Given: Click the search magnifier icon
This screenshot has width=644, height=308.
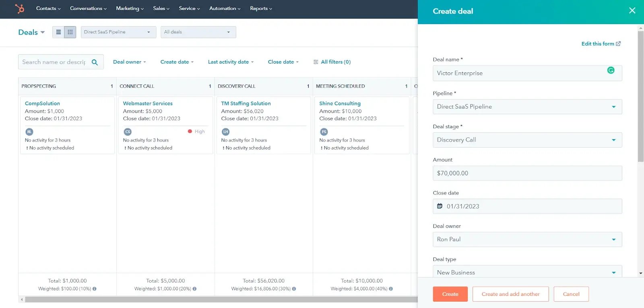Looking at the screenshot, I should pos(95,62).
